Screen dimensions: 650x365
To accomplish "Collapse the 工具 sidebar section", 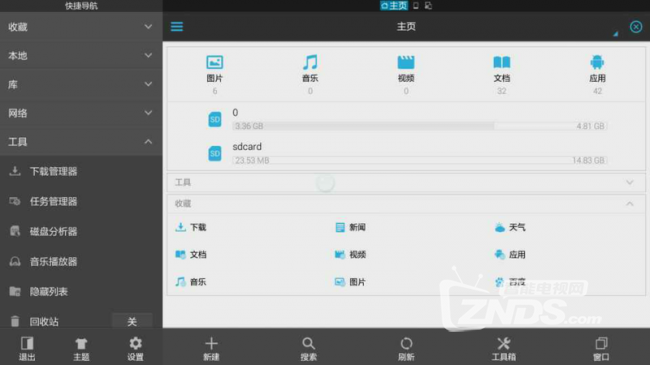I will pos(81,142).
